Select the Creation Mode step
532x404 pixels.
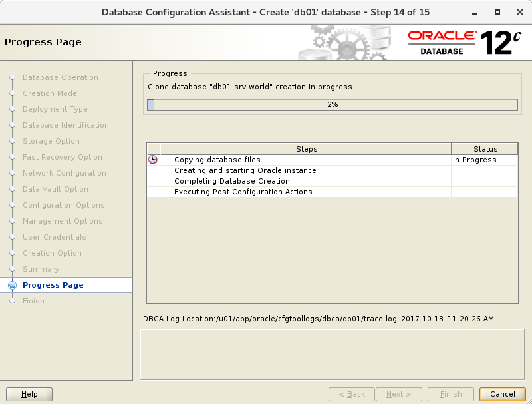49,93
